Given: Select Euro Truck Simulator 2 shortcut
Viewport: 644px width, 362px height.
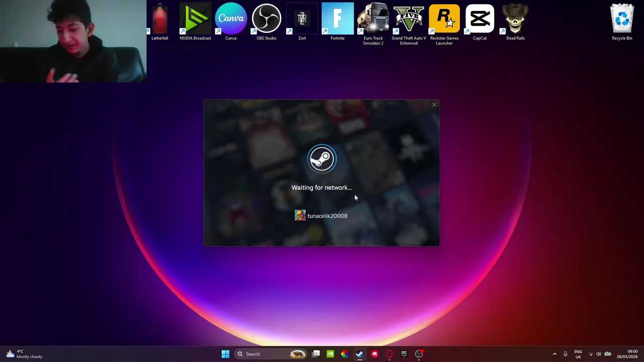Looking at the screenshot, I should coord(373,24).
